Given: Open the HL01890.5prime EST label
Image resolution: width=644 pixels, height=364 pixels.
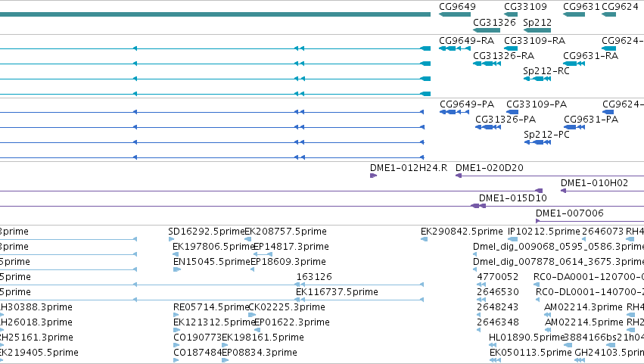Looking at the screenshot, I should tap(527, 338).
